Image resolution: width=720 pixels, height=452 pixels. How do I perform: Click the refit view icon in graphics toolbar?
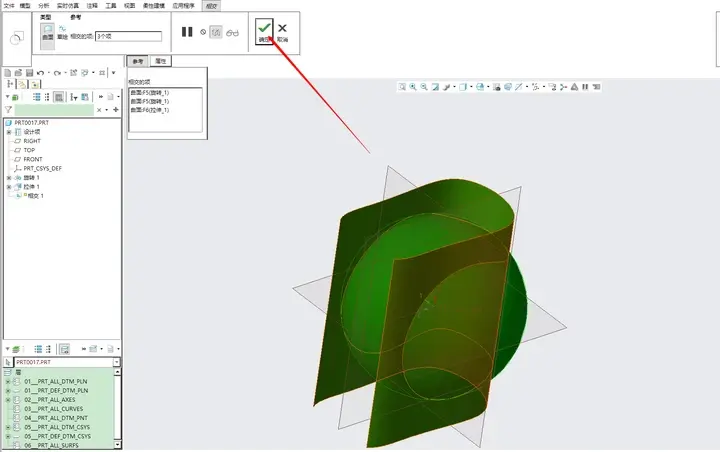coord(402,87)
